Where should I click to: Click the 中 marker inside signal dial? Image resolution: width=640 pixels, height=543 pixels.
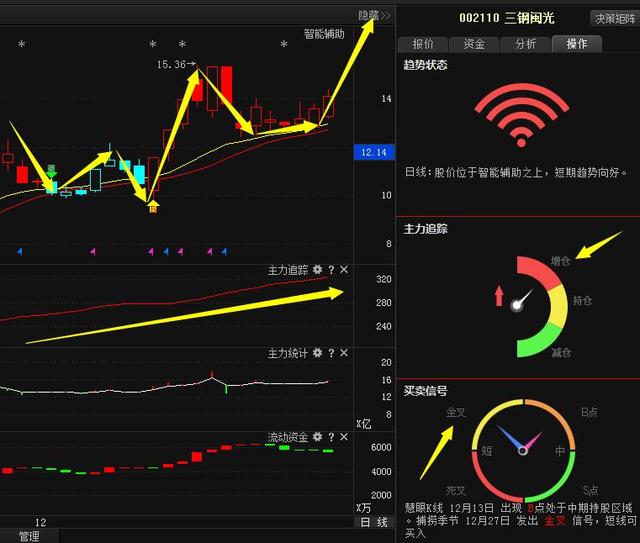coord(560,451)
